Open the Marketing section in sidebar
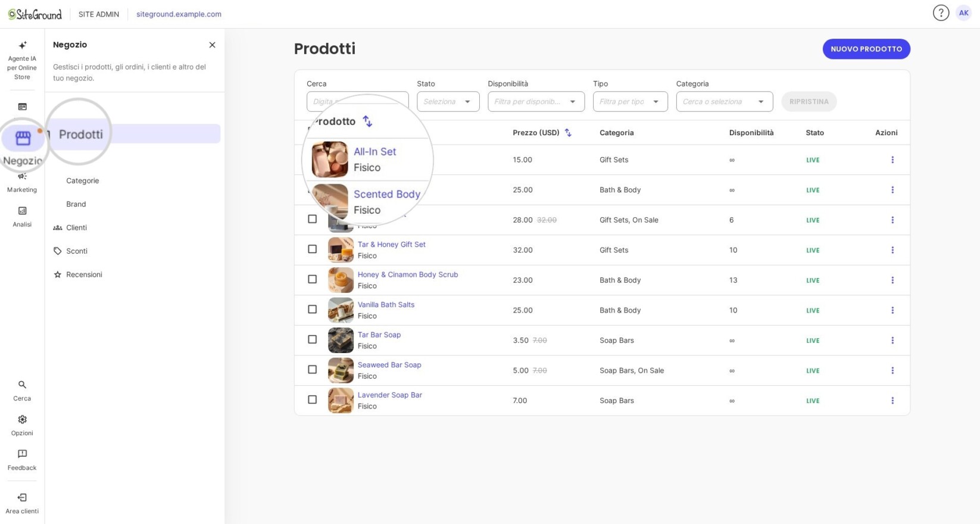This screenshot has width=980, height=524. click(x=22, y=183)
